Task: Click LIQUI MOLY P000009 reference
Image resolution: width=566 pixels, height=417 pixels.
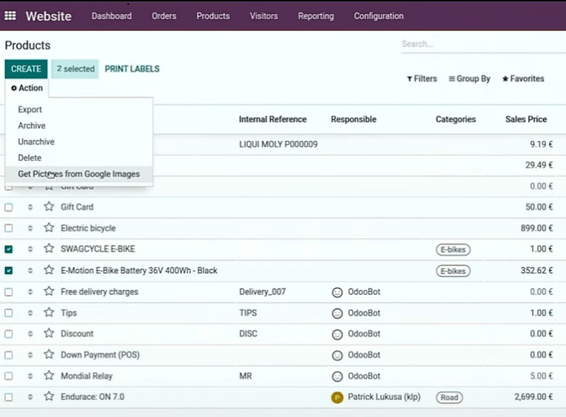Action: pos(278,144)
